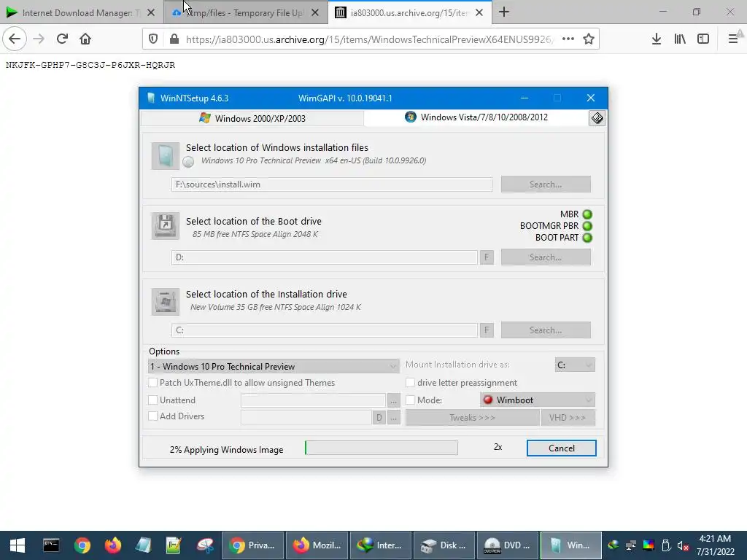Open page actions three-dots menu
Image resolution: width=747 pixels, height=560 pixels.
[x=568, y=39]
